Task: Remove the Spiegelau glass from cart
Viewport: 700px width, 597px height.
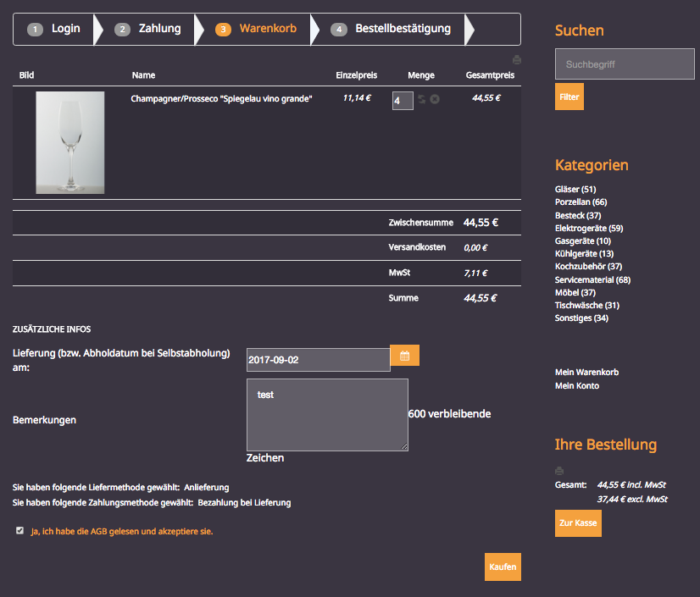Action: (x=435, y=100)
